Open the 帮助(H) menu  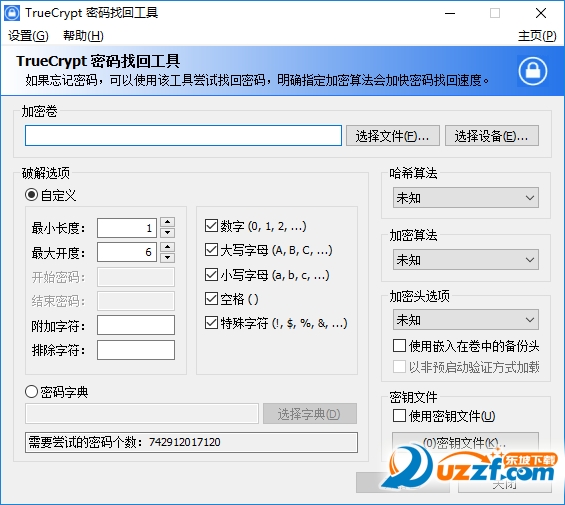(x=83, y=36)
